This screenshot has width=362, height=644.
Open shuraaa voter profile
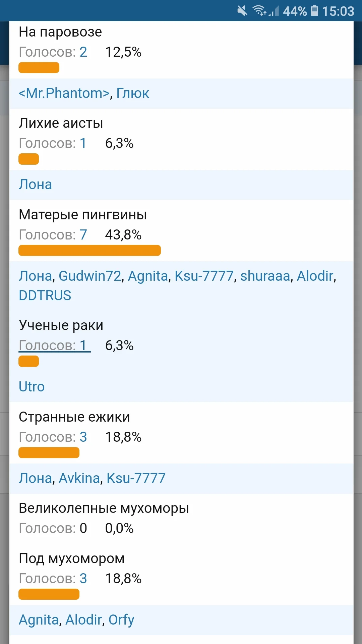click(265, 276)
